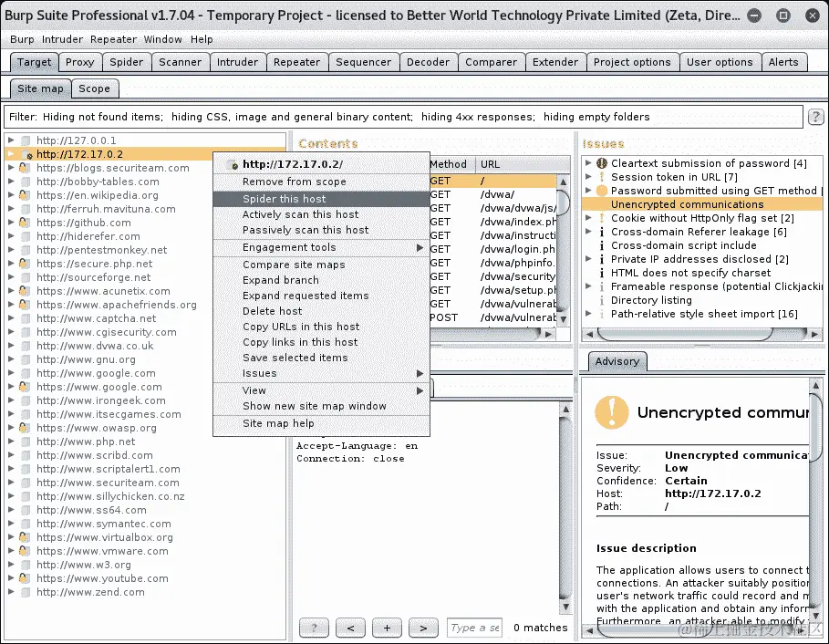
Task: Click into the 'Type a search term' field
Action: [474, 628]
